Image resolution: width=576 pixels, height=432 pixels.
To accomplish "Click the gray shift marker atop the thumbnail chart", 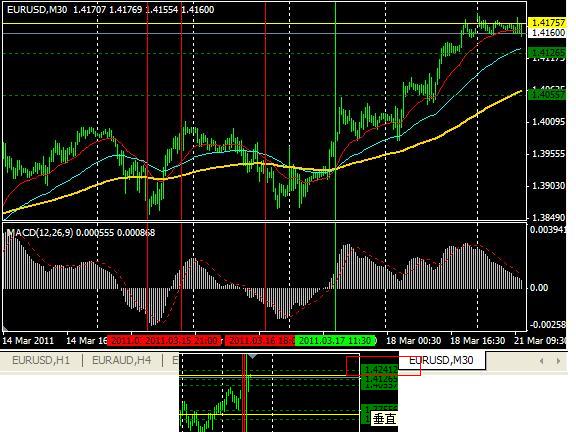I will pos(252,356).
